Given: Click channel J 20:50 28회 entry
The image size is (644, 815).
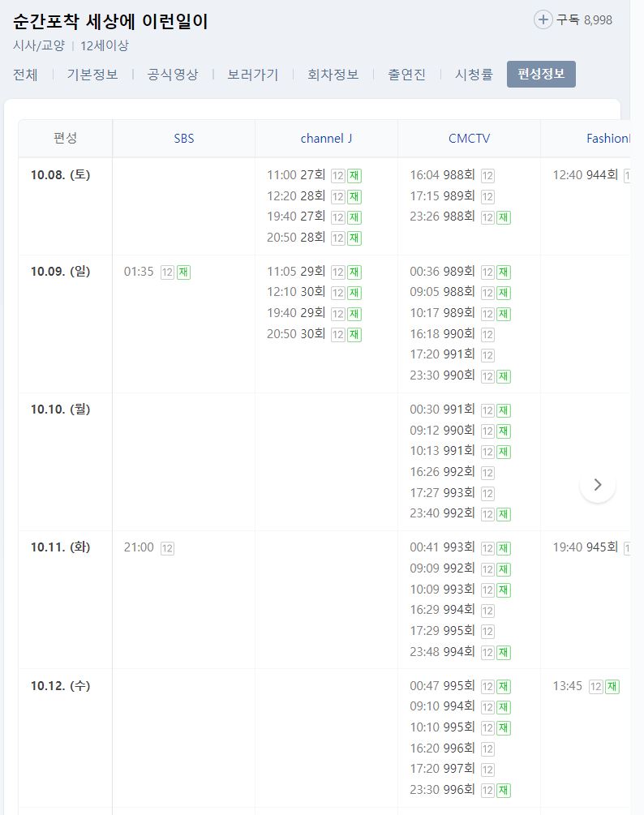Looking at the screenshot, I should [x=314, y=238].
